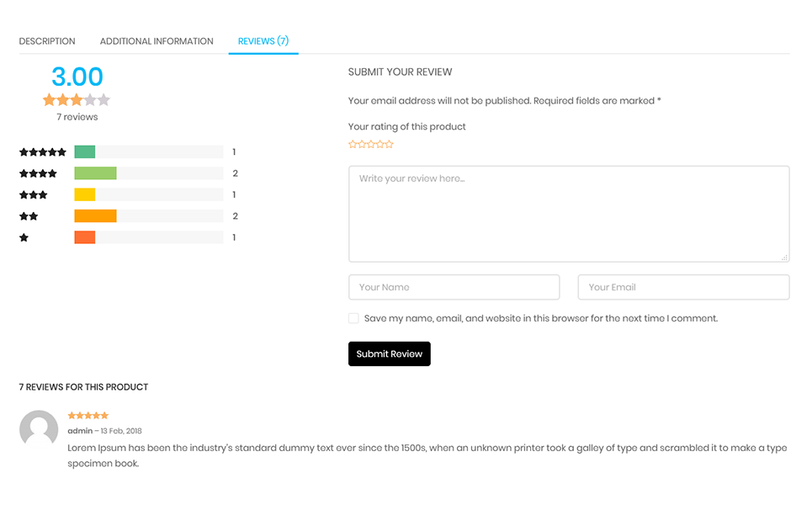Select the third star in your rating
Viewport: 812px width, 505px height.
tap(371, 144)
